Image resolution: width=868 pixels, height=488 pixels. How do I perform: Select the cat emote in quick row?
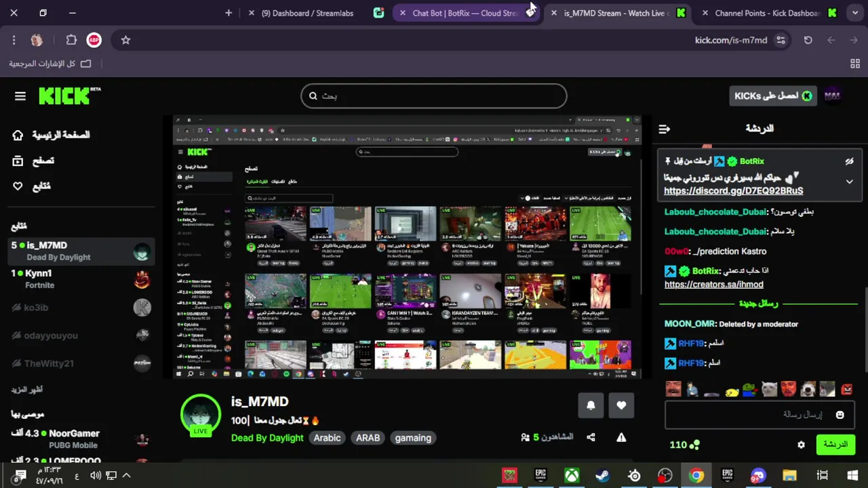point(769,389)
